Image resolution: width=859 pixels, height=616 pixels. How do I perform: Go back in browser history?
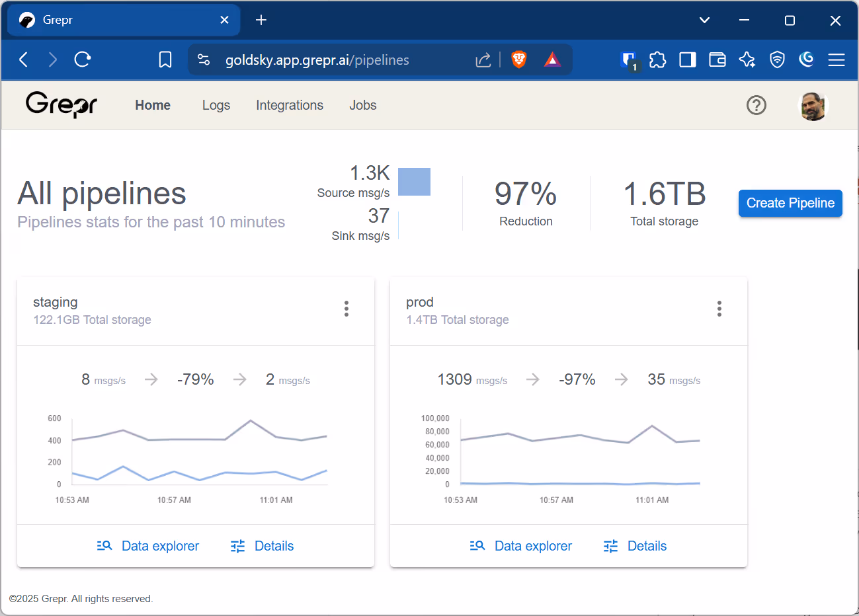pyautogui.click(x=24, y=59)
